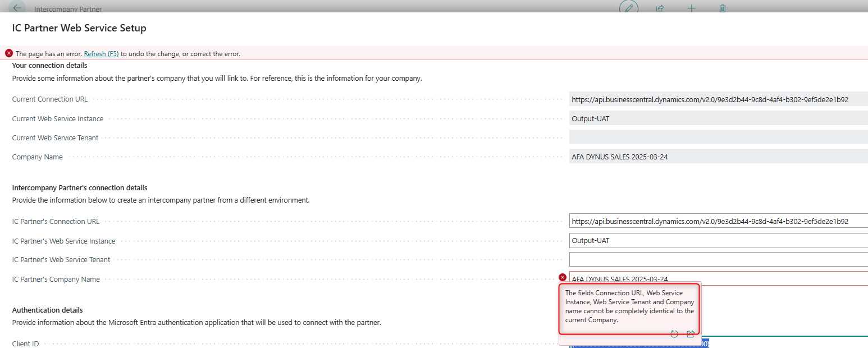Click IC Partner's Web Service Tenant field
The height and width of the screenshot is (348, 868).
pos(718,259)
